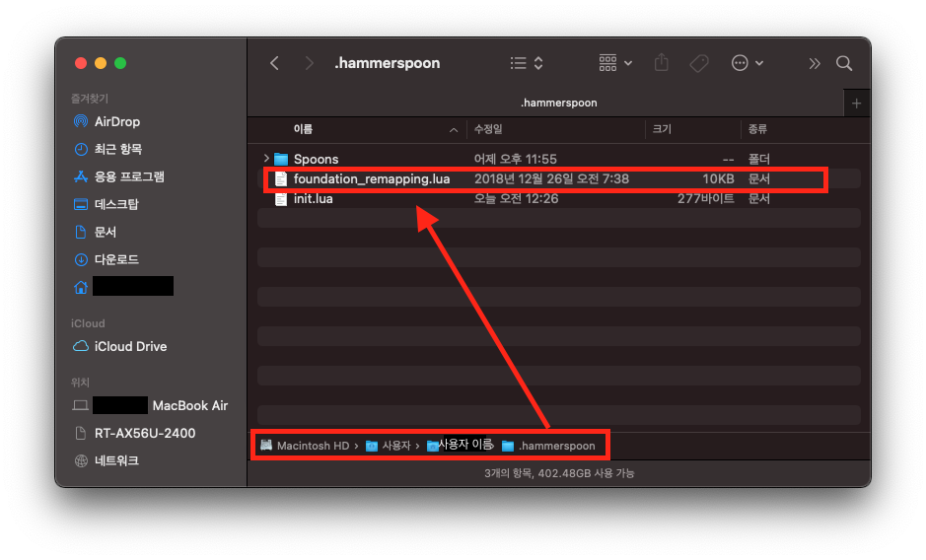The height and width of the screenshot is (560, 926).
Task: Add a new tab with plus button
Action: 856,104
